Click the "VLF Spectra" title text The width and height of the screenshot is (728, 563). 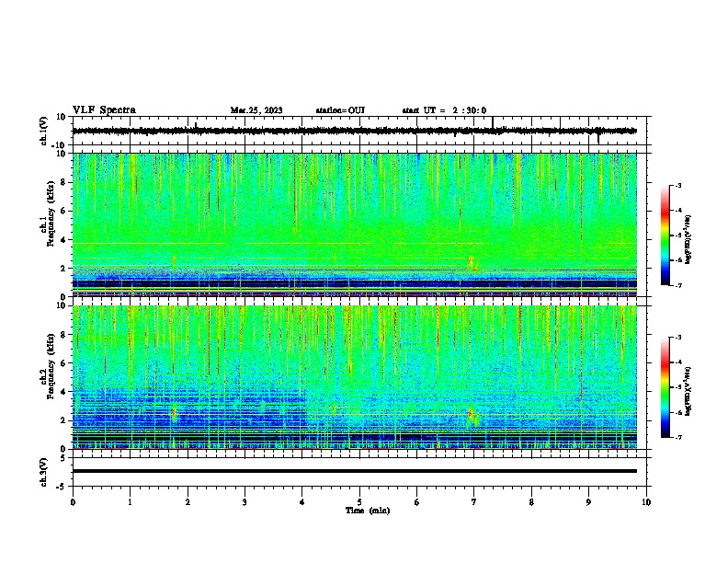coord(104,110)
